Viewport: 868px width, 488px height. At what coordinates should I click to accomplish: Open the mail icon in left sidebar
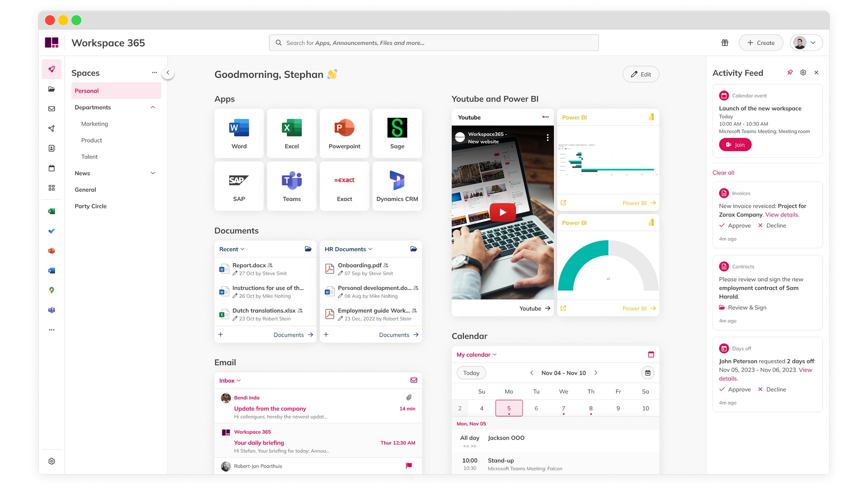tap(52, 109)
